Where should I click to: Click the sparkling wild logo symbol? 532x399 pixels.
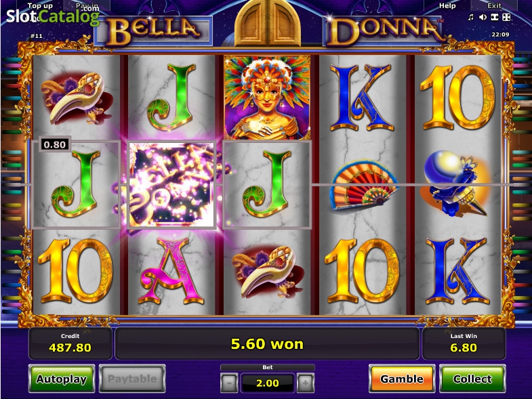click(x=172, y=185)
